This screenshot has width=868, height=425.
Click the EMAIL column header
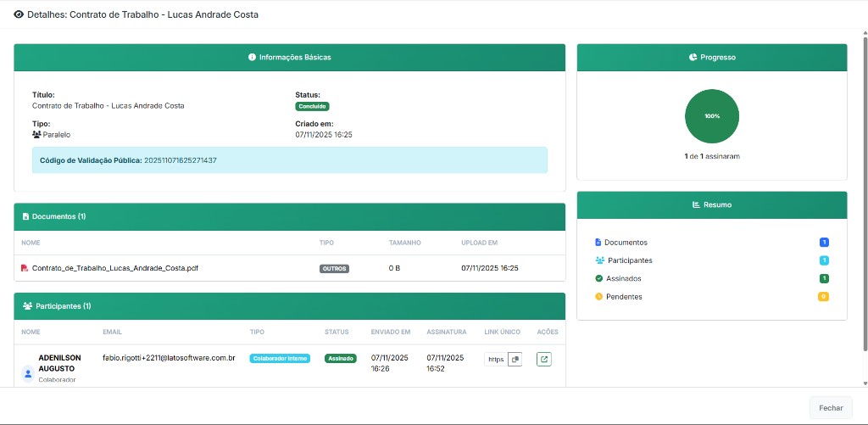coord(113,332)
